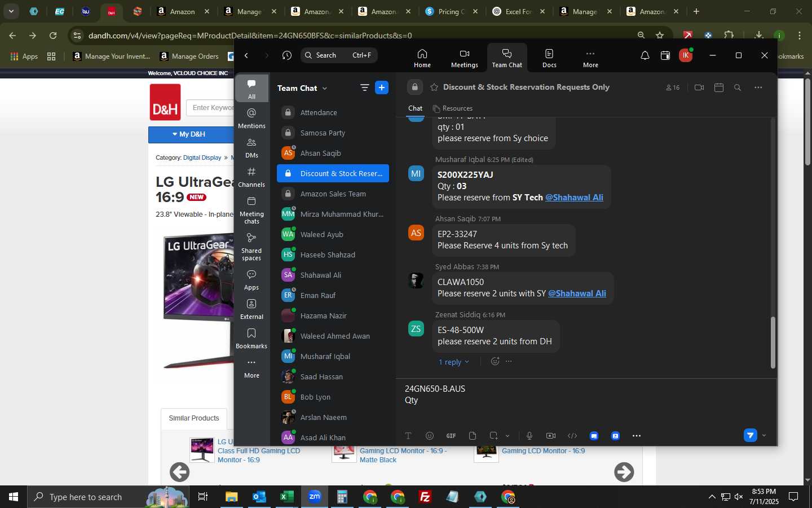This screenshot has height=508, width=812.
Task: Schedule a meeting from the channel header
Action: click(718, 87)
